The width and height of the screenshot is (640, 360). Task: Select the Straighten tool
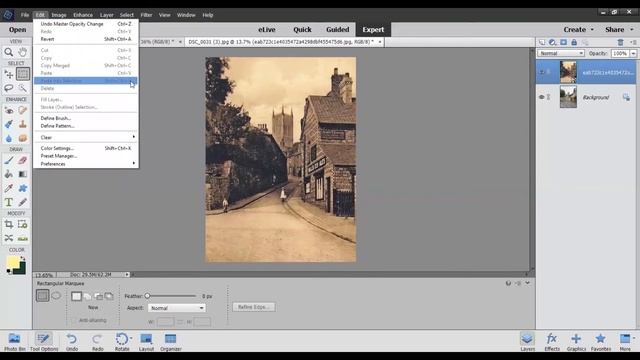click(22, 238)
